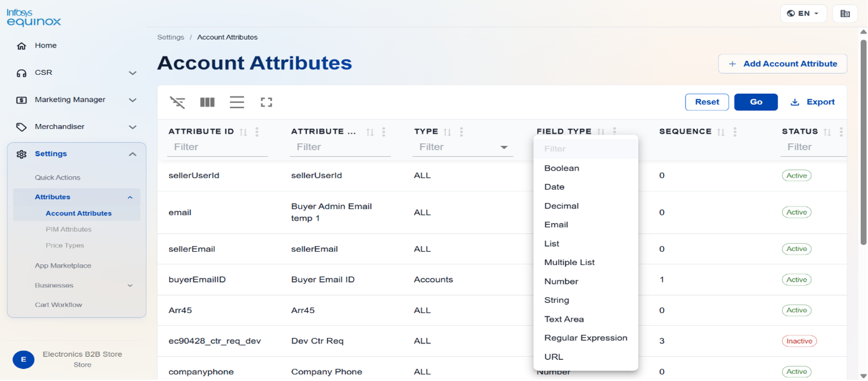Click the Merchandiser tag icon
Image resolution: width=868 pixels, height=381 pixels.
tap(22, 127)
